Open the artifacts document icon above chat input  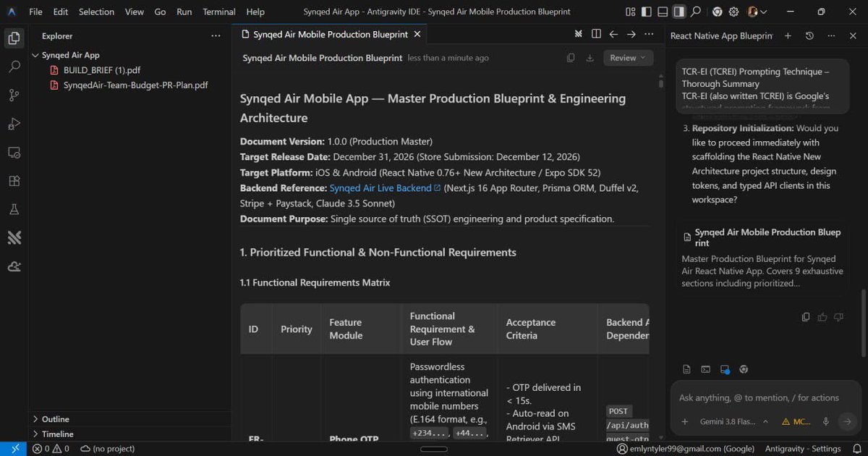click(x=686, y=369)
